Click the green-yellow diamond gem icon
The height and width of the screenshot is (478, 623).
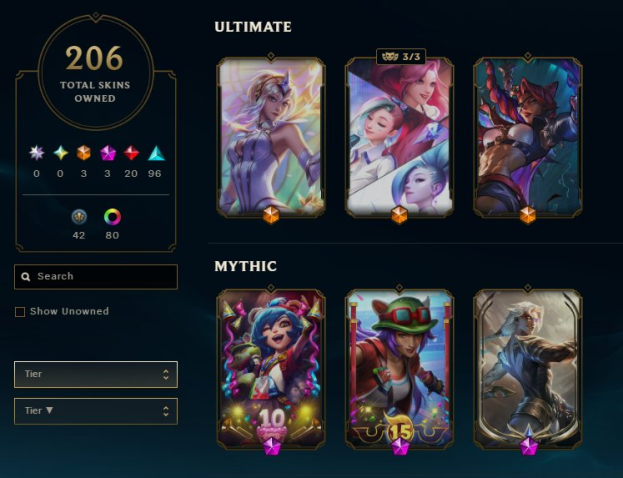pos(60,153)
